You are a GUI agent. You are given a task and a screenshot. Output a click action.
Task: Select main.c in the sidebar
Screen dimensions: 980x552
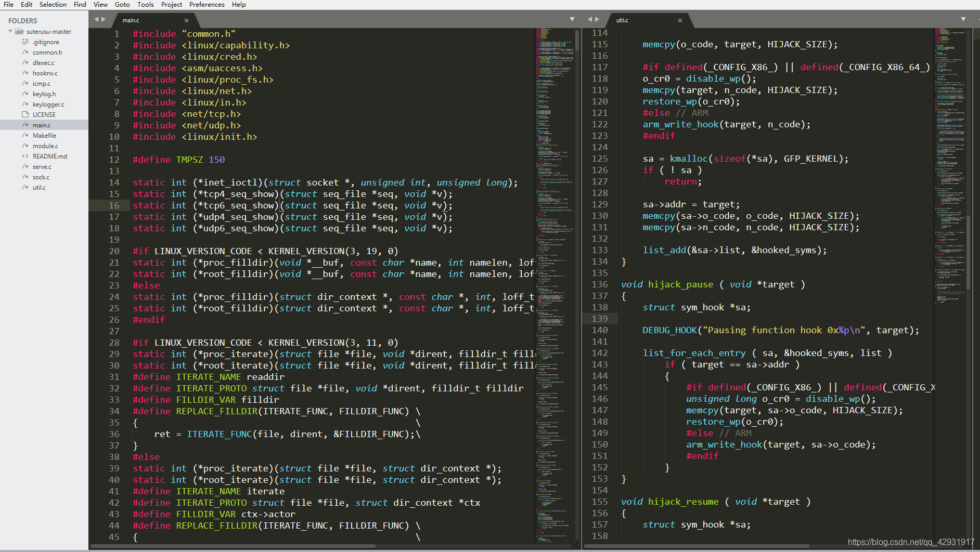click(x=42, y=125)
